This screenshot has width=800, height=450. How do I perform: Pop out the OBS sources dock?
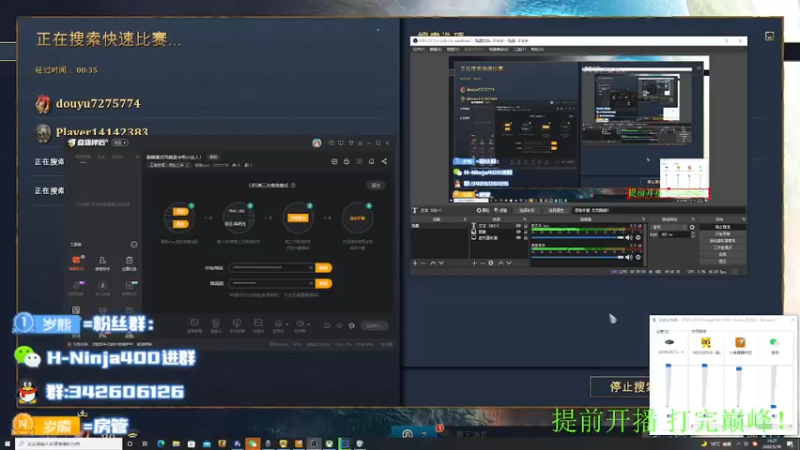(x=524, y=219)
